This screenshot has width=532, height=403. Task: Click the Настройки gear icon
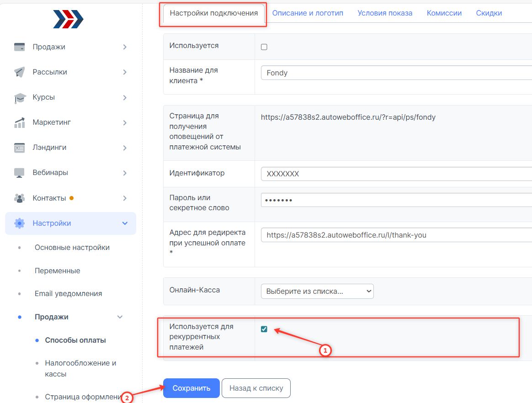tap(19, 223)
